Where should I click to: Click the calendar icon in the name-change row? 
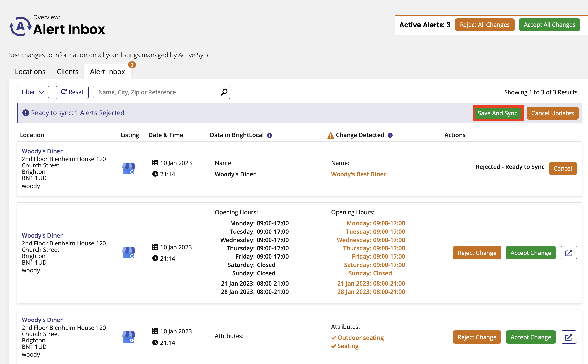click(155, 163)
